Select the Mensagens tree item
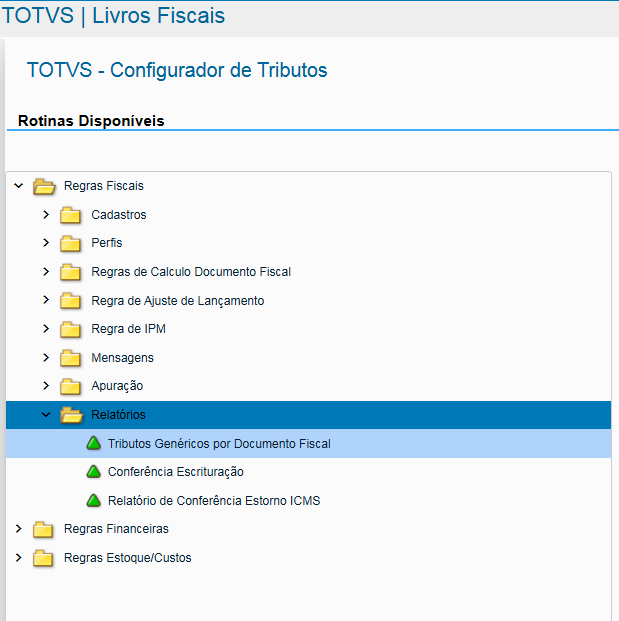Image resolution: width=619 pixels, height=621 pixels. (x=122, y=358)
